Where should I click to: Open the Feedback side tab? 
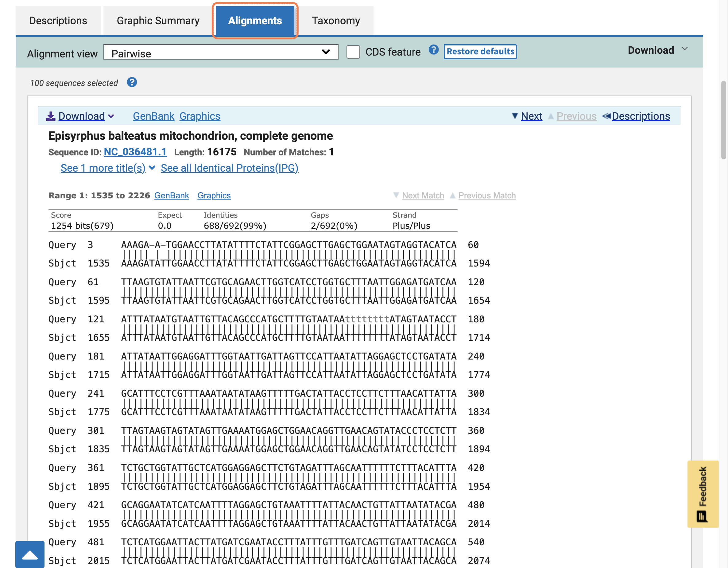[x=703, y=494]
